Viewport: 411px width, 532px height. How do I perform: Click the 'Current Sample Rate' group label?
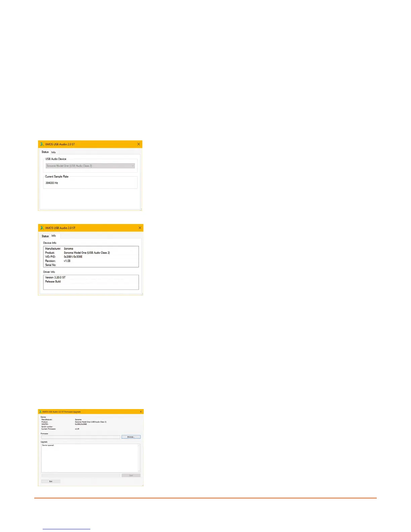pos(57,177)
